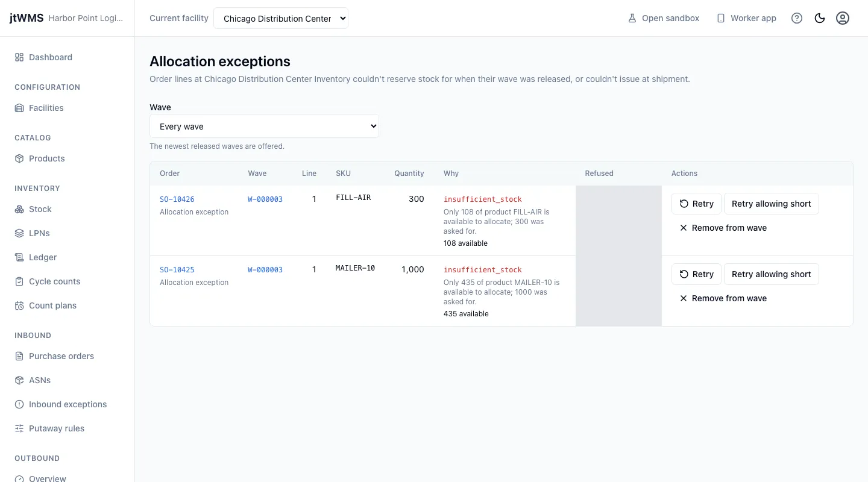Image resolution: width=868 pixels, height=482 pixels.
Task: Click the ASNs package icon
Action: click(19, 380)
